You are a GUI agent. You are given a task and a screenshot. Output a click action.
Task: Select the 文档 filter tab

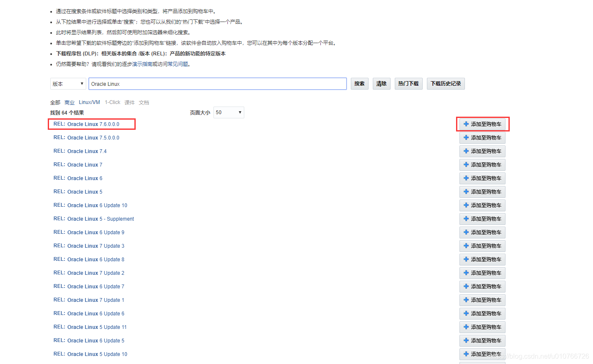click(144, 102)
